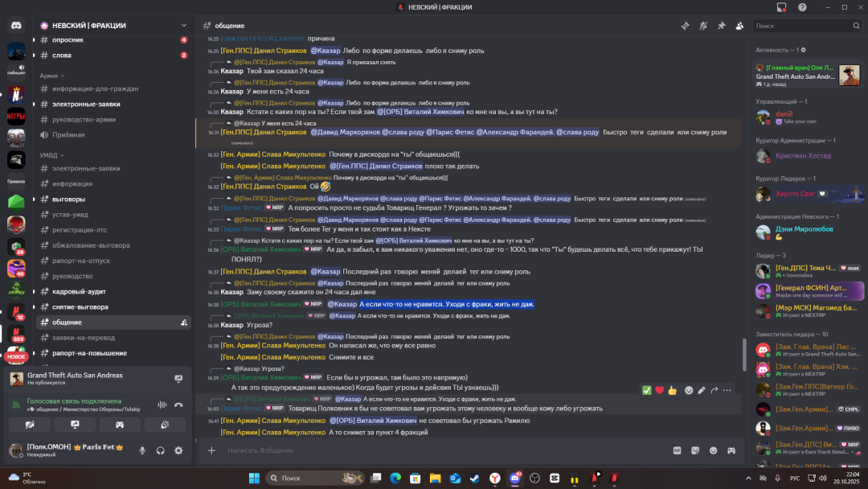Screen dimensions: 868x489
Task: Click the @Квазар mention in highlighted message
Action: (342, 304)
